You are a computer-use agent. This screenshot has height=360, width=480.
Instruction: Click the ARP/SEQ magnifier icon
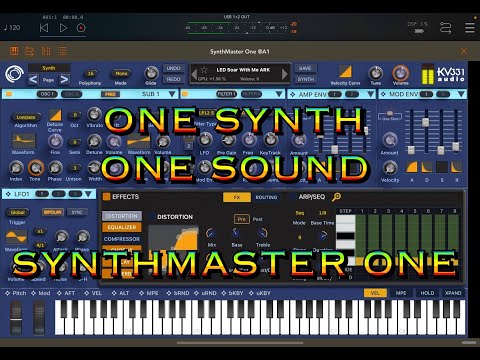pyautogui.click(x=336, y=197)
